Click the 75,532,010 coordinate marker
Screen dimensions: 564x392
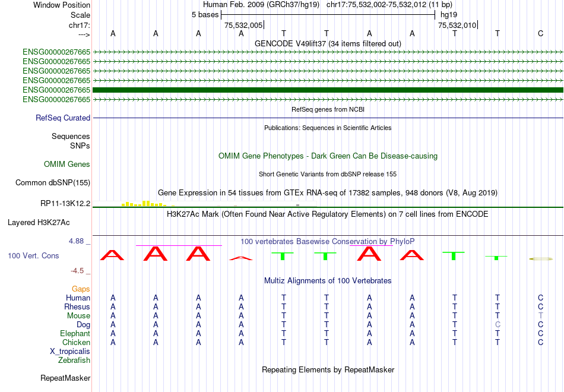(x=457, y=25)
